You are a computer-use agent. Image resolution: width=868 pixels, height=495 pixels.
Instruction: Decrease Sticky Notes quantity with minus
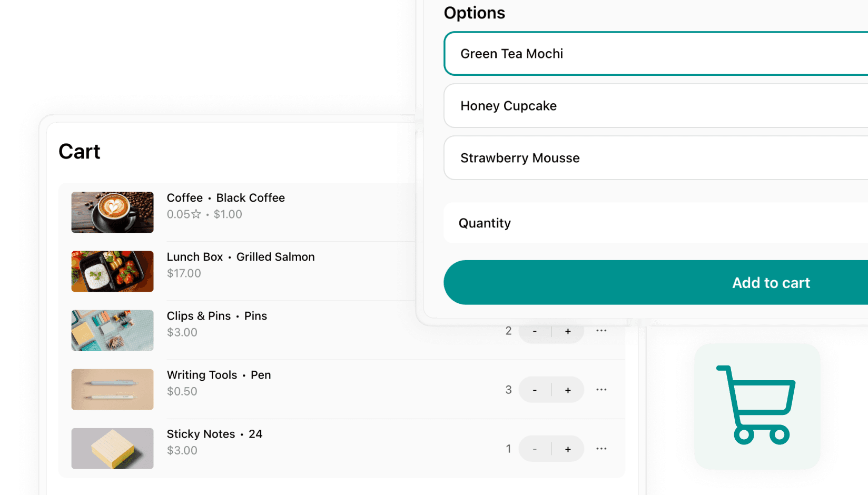point(535,449)
